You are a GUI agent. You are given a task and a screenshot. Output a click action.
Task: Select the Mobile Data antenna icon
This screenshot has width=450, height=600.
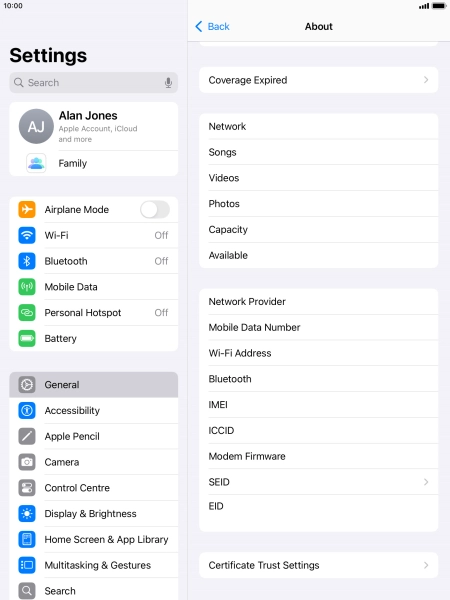[27, 287]
